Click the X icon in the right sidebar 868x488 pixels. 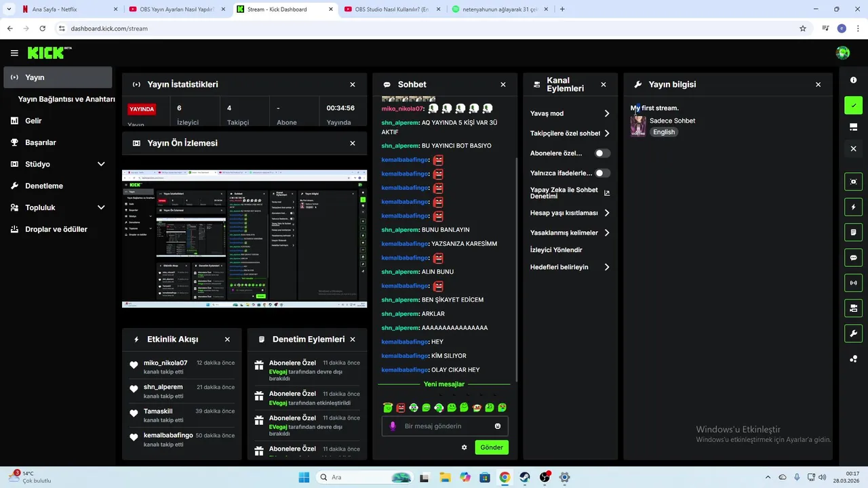853,148
